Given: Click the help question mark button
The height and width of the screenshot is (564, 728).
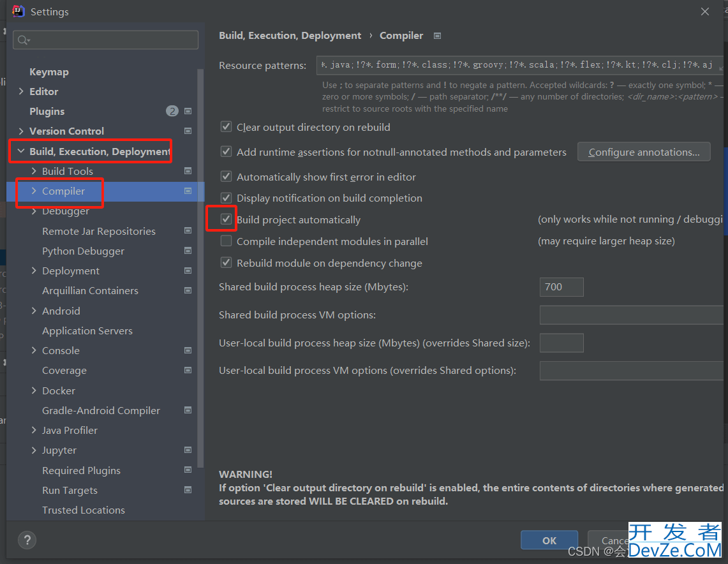Looking at the screenshot, I should pos(27,540).
